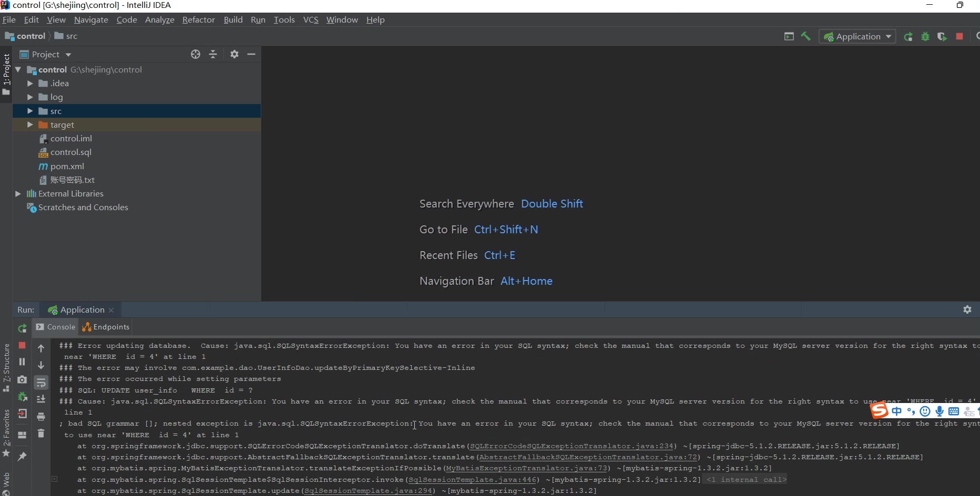This screenshot has height=496, width=980.
Task: Open MyBatisExceptionTranslator.java:73 link
Action: [x=526, y=468]
